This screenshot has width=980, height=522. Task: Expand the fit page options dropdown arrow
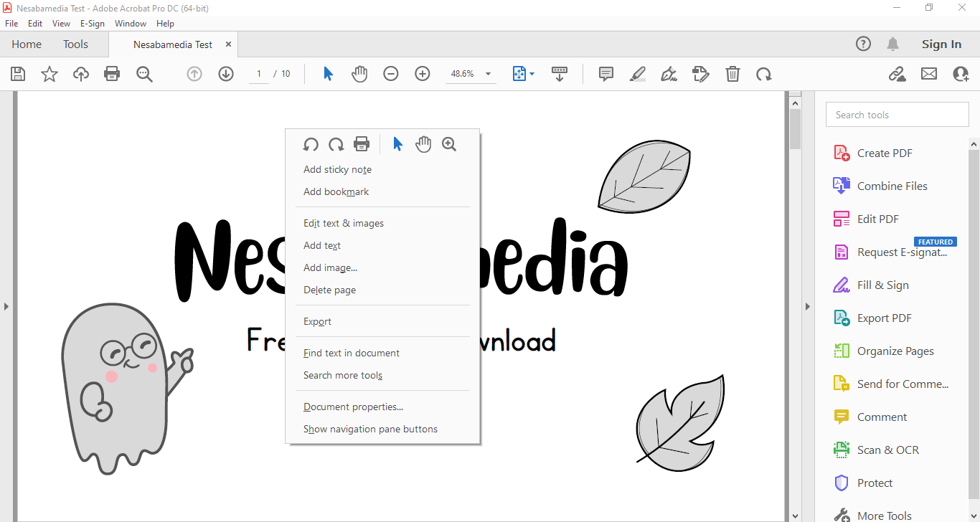click(532, 74)
